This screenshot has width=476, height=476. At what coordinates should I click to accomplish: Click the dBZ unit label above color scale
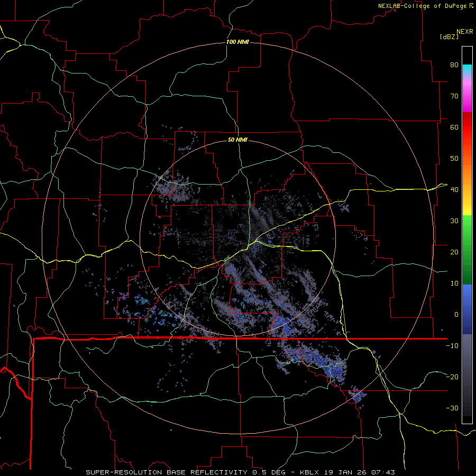pos(449,36)
